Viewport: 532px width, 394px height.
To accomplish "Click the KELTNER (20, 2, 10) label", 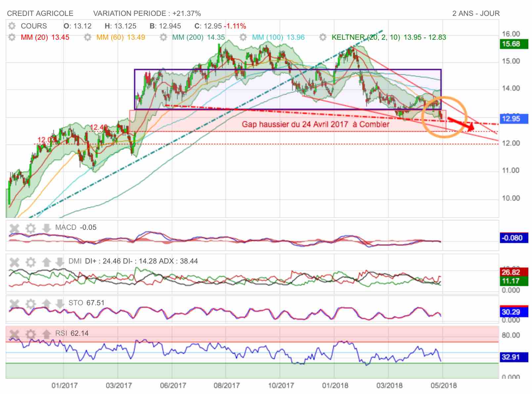I will (366, 37).
